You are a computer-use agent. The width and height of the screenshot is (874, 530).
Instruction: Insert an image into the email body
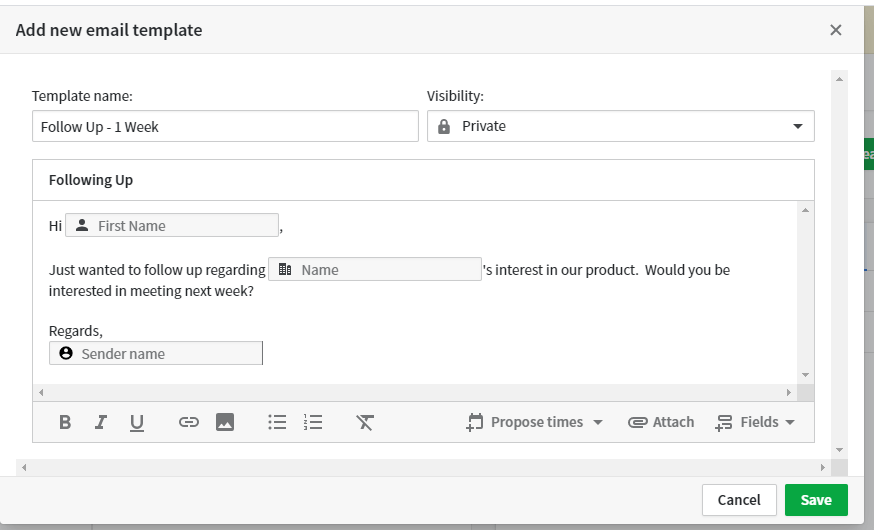[225, 422]
